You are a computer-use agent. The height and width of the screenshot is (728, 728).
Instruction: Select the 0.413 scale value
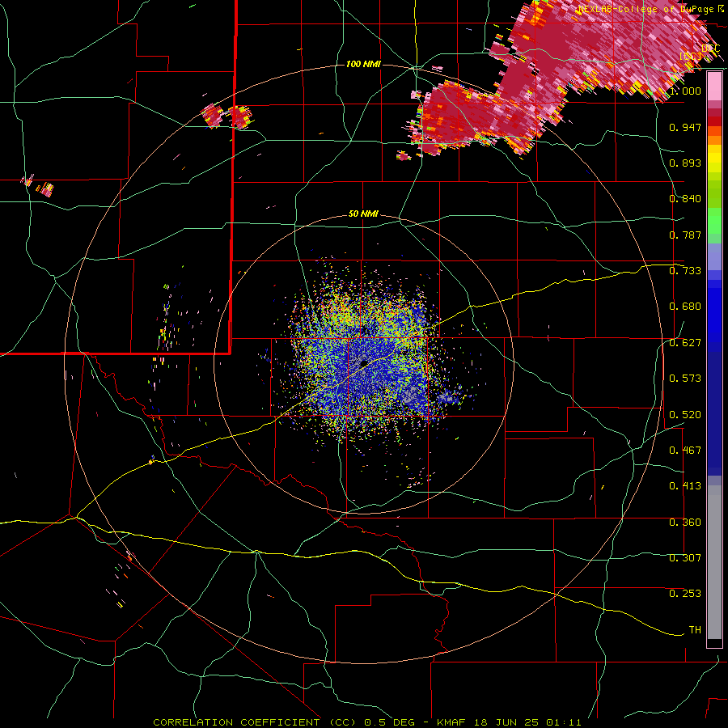(x=685, y=486)
